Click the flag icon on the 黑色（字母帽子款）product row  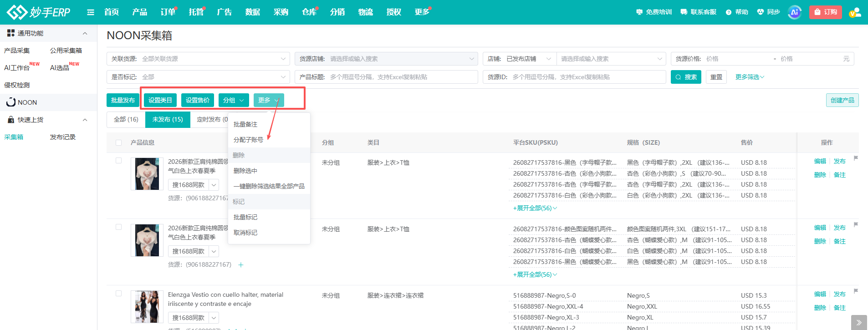coord(856,158)
